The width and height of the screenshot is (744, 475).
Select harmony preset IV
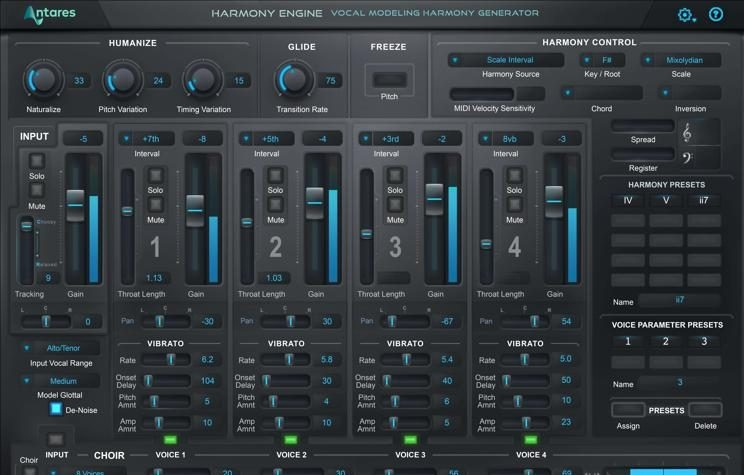628,200
